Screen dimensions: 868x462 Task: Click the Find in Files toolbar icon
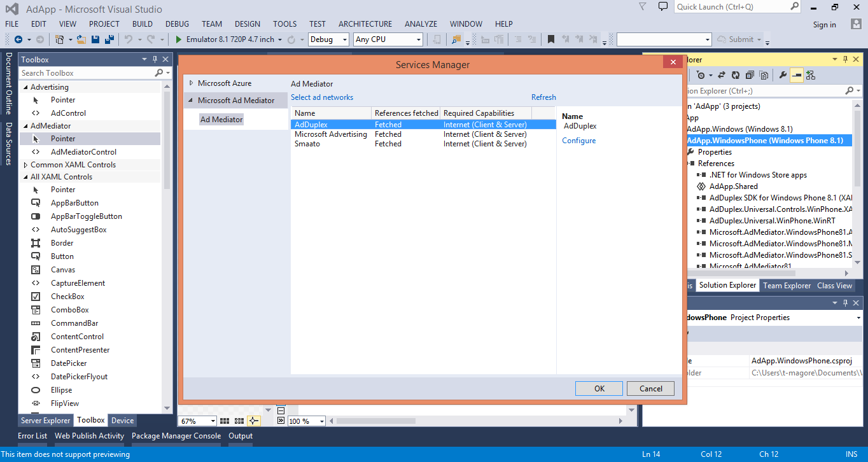(456, 39)
